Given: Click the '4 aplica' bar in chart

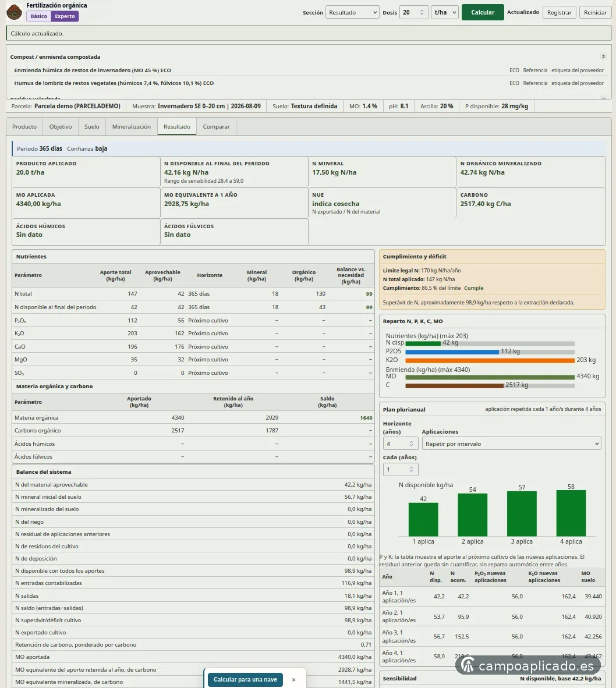Looking at the screenshot, I should point(571,513).
